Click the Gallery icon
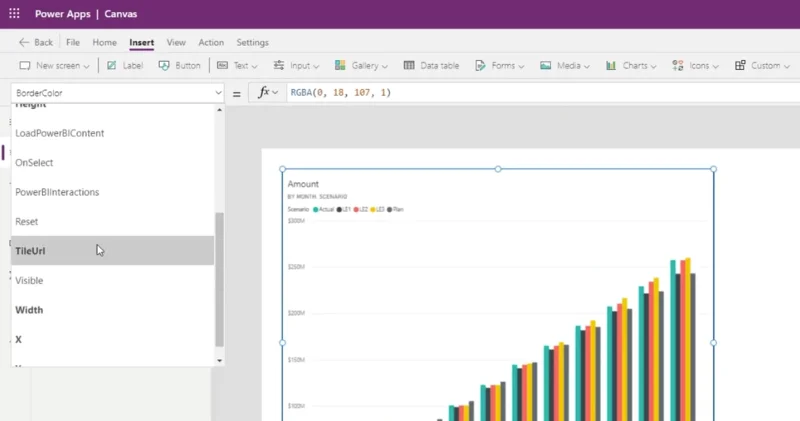This screenshot has width=800, height=421. (340, 65)
